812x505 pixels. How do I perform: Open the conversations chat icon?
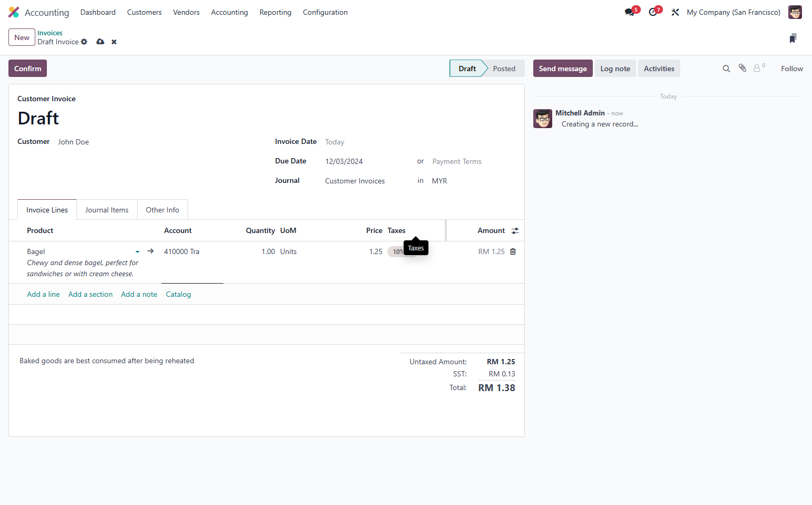click(630, 12)
